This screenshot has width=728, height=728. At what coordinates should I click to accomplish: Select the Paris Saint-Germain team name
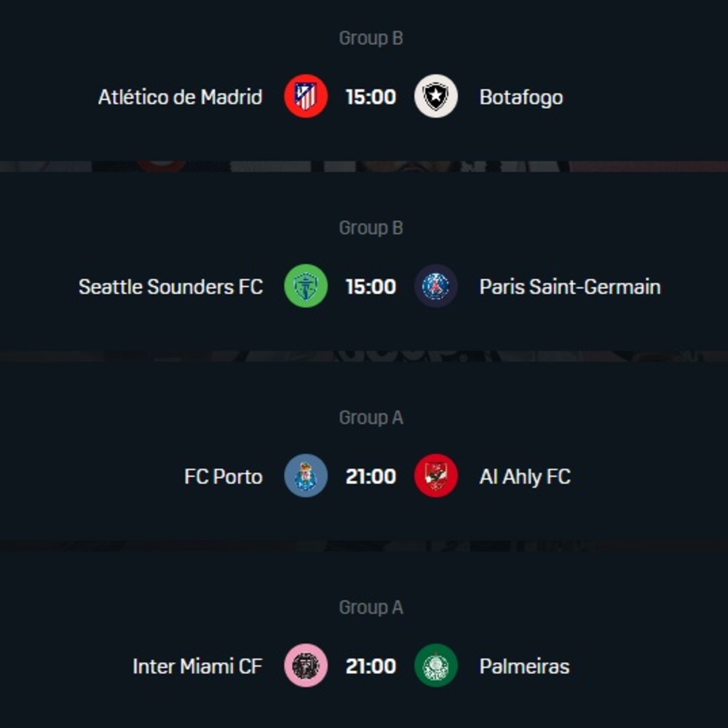[570, 287]
